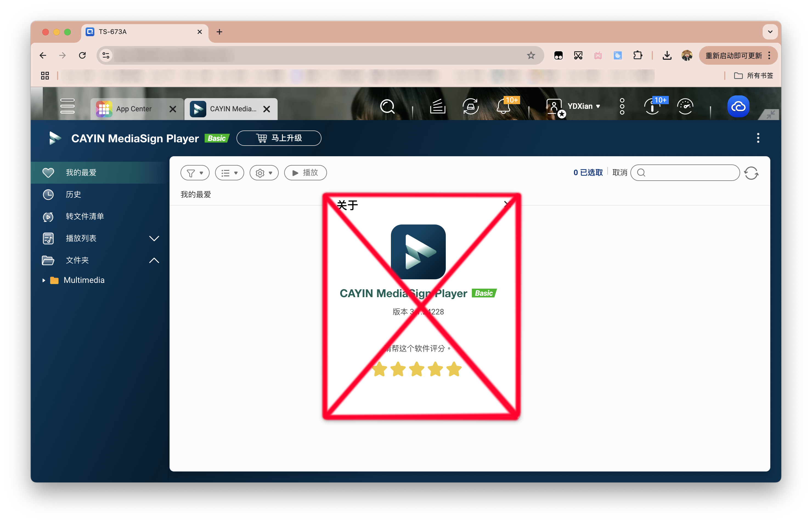Open the gear settings dropdown
This screenshot has width=812, height=523.
tap(264, 173)
